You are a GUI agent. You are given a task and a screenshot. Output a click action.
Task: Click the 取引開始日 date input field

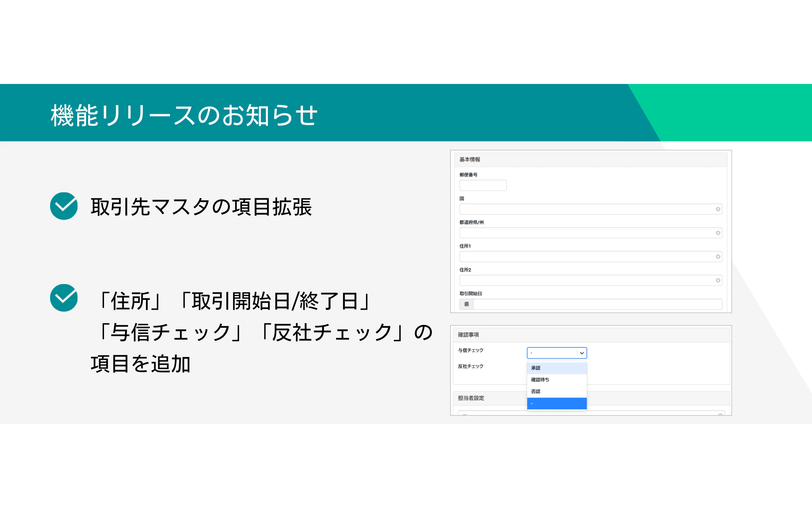pyautogui.click(x=597, y=304)
